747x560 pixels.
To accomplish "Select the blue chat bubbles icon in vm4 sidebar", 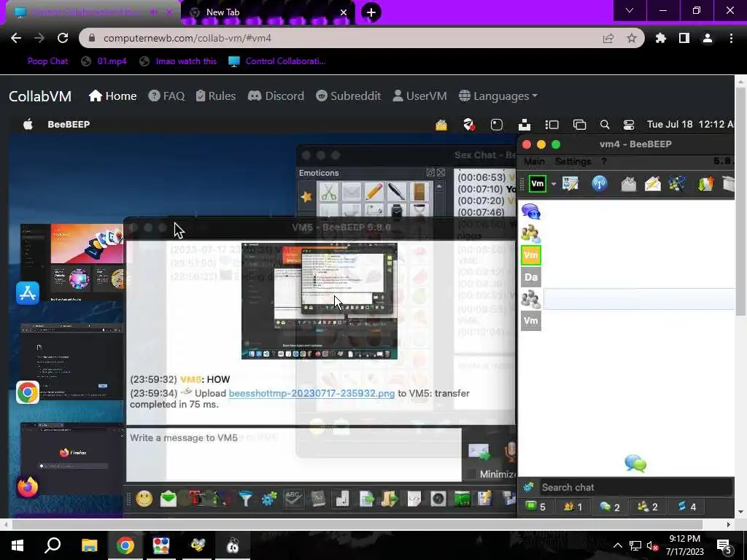I will point(531,211).
